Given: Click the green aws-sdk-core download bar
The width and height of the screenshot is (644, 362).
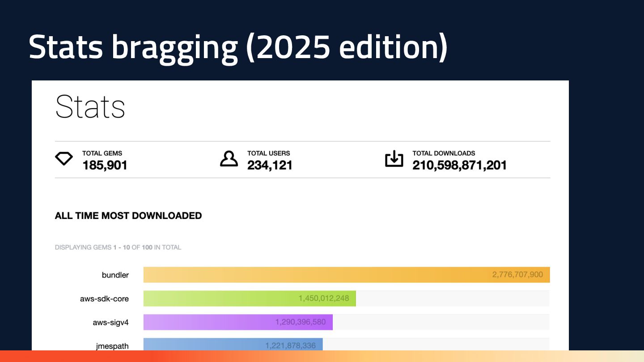Looking at the screenshot, I should [x=250, y=299].
